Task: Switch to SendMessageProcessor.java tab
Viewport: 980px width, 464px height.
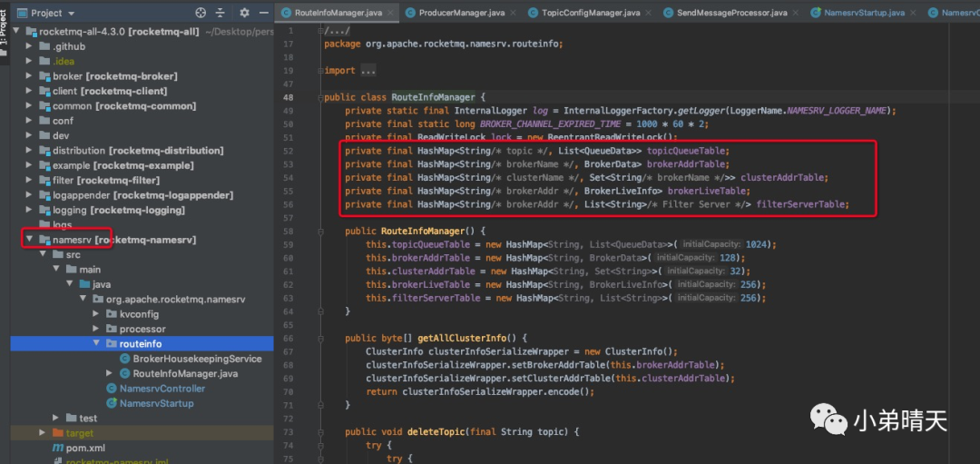Action: tap(732, 12)
